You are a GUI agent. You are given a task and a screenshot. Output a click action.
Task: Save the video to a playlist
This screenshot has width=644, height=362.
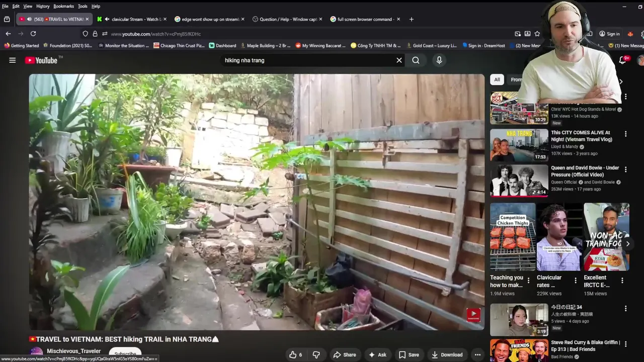[409, 354]
